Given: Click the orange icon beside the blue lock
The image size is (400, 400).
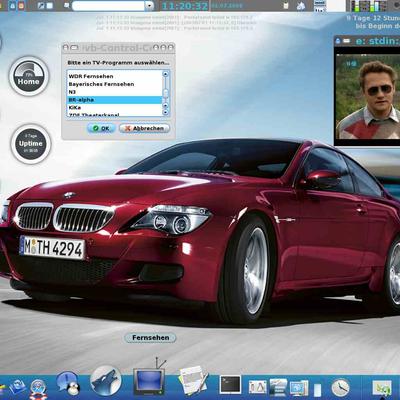Looking at the screenshot, I should 21,6.
